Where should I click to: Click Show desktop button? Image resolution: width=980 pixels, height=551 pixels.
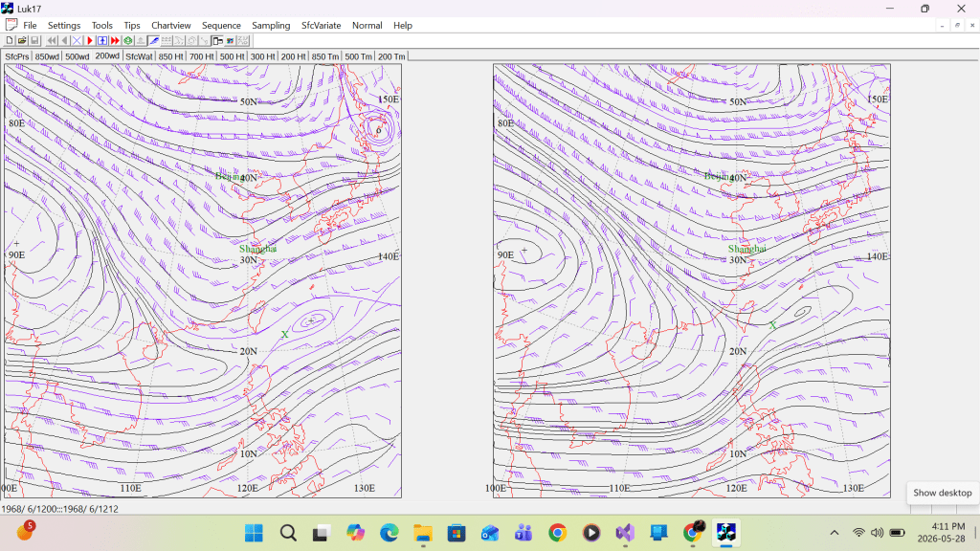tap(943, 493)
